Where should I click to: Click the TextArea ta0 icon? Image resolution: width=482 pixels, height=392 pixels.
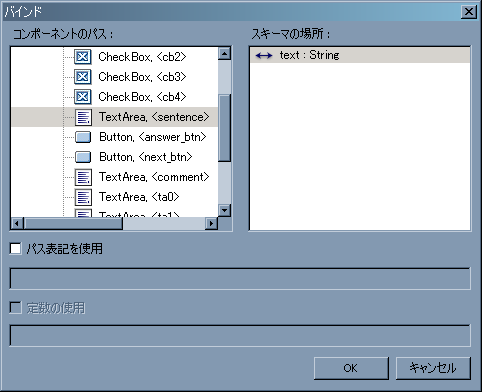click(x=83, y=197)
